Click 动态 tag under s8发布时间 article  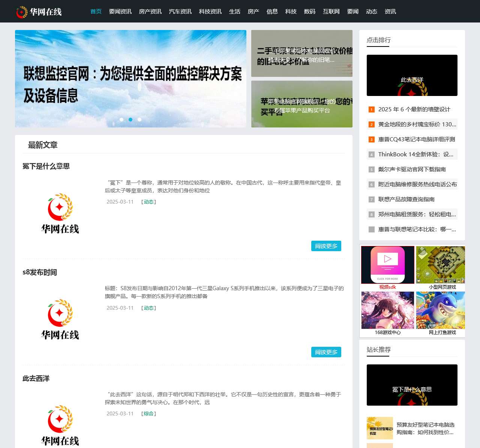[x=149, y=308]
